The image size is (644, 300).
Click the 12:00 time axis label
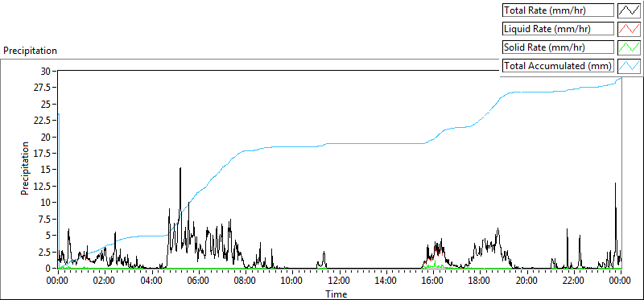click(339, 282)
